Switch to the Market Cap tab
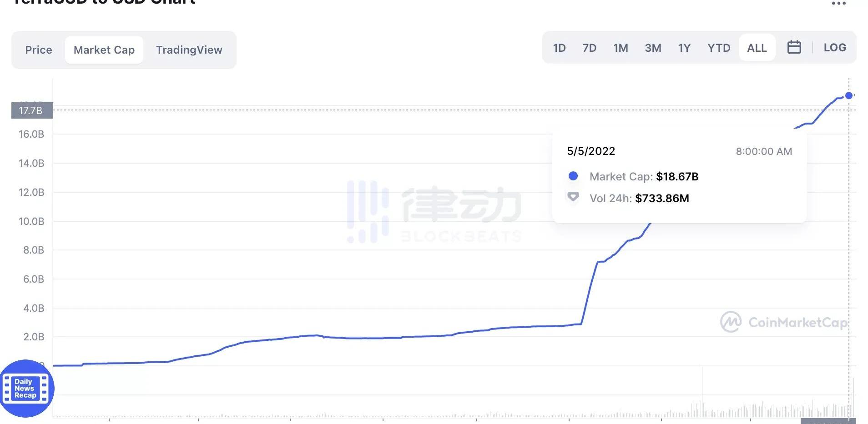 104,50
